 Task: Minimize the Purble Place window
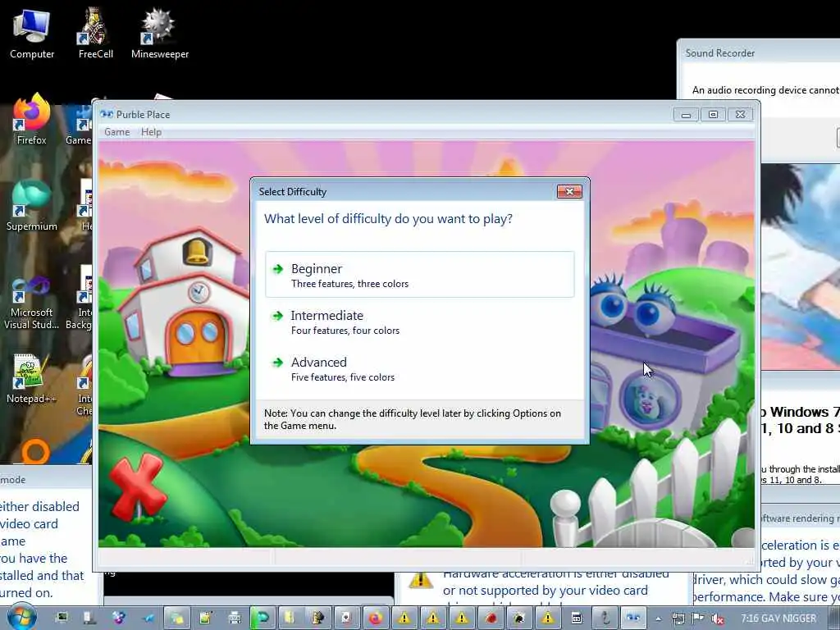686,114
